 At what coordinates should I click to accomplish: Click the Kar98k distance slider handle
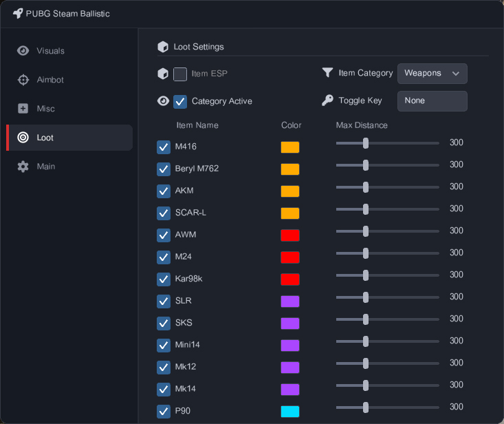point(366,275)
